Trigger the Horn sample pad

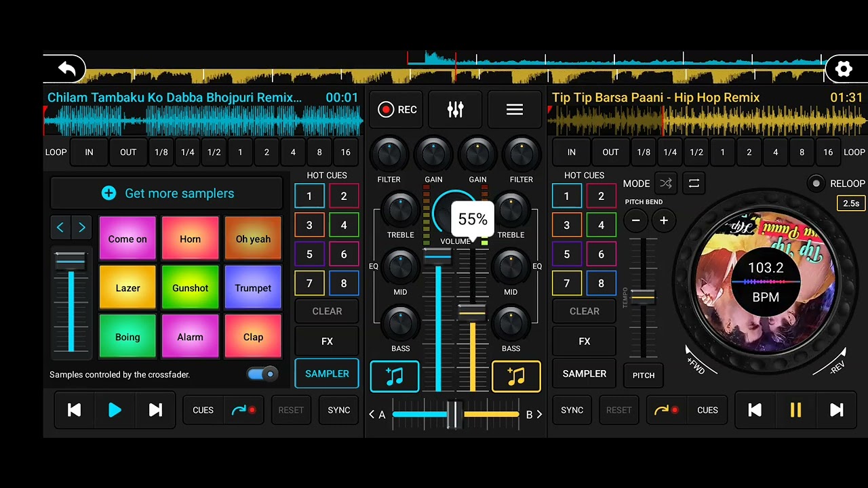click(x=190, y=239)
